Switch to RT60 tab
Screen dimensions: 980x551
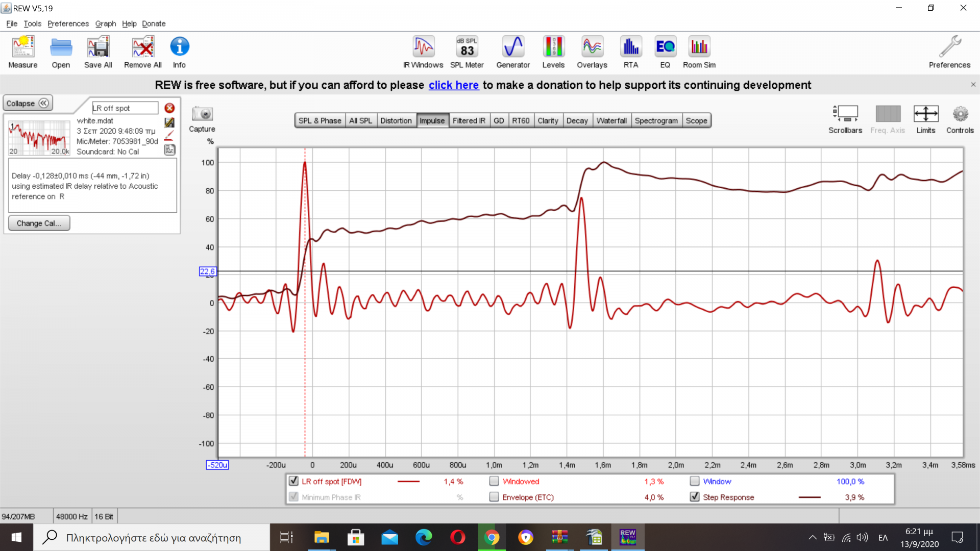pyautogui.click(x=521, y=120)
